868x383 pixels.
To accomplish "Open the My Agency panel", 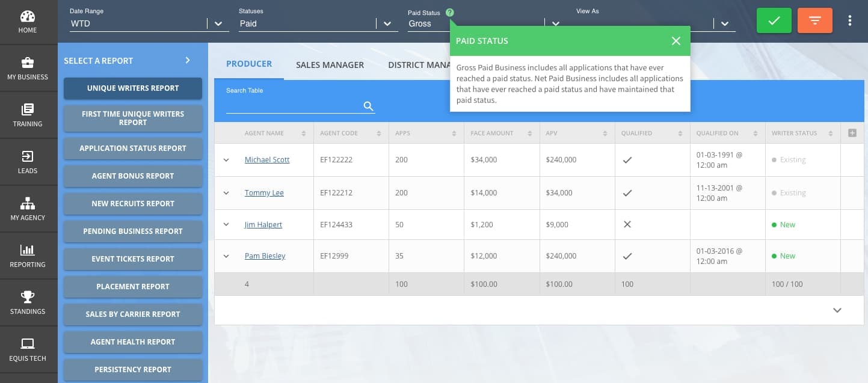I will (27, 208).
